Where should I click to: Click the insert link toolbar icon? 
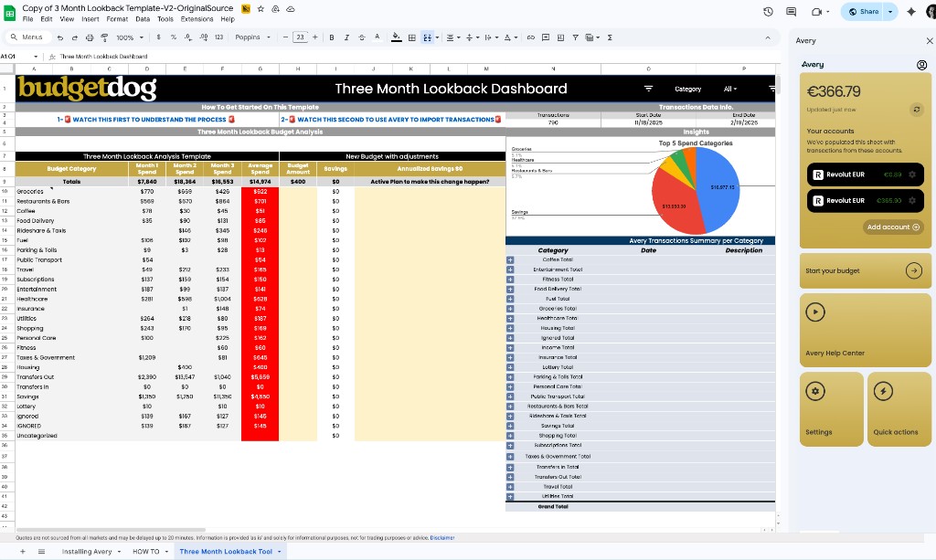click(532, 37)
